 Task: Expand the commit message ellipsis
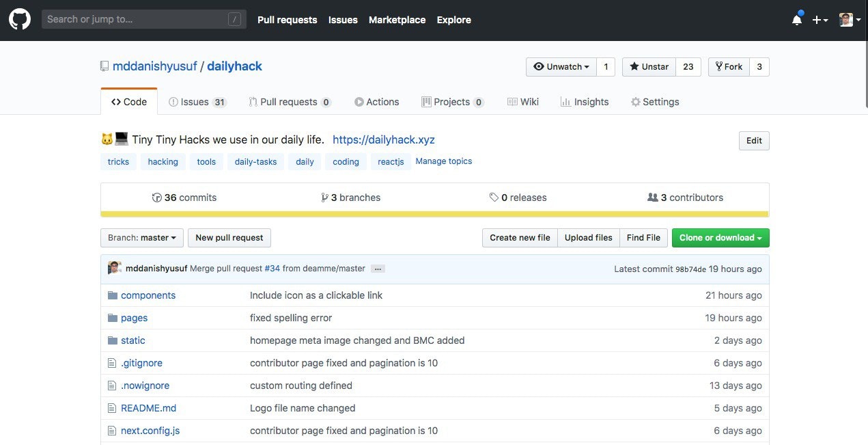378,269
